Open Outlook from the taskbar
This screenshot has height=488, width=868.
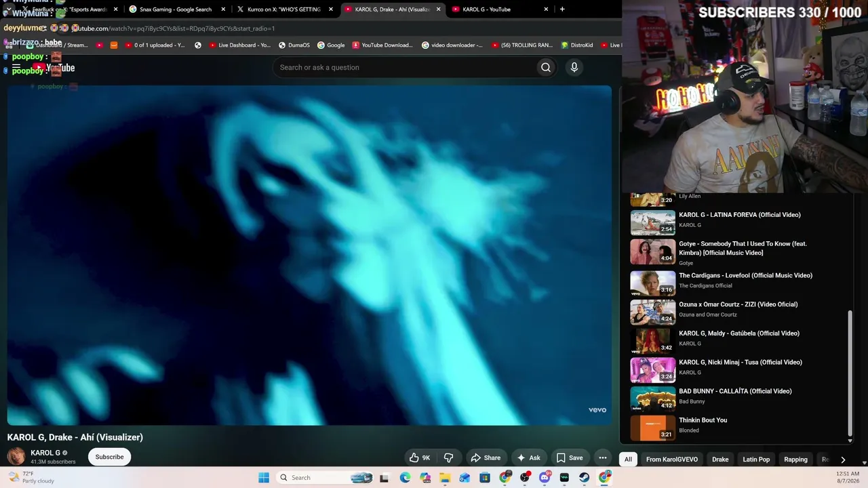tap(465, 478)
